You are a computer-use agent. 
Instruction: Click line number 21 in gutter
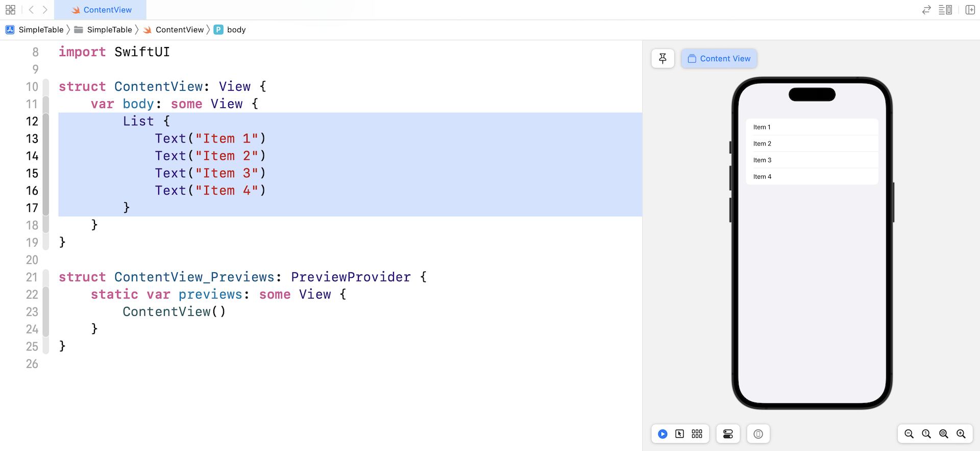pyautogui.click(x=32, y=277)
